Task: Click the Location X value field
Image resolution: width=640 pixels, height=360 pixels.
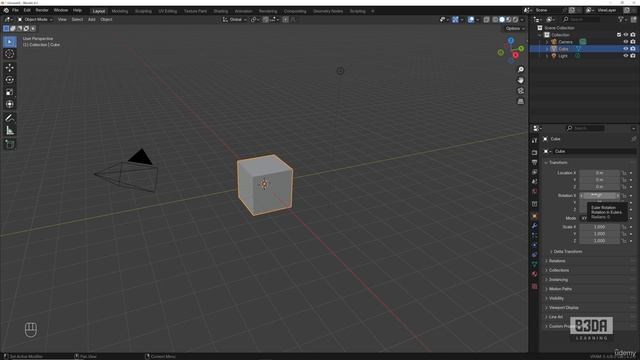Action: [599, 173]
